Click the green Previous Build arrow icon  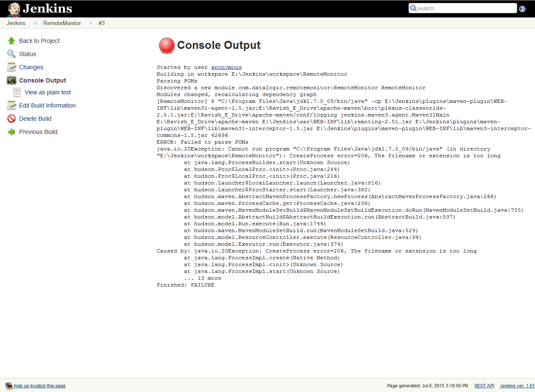click(x=11, y=132)
